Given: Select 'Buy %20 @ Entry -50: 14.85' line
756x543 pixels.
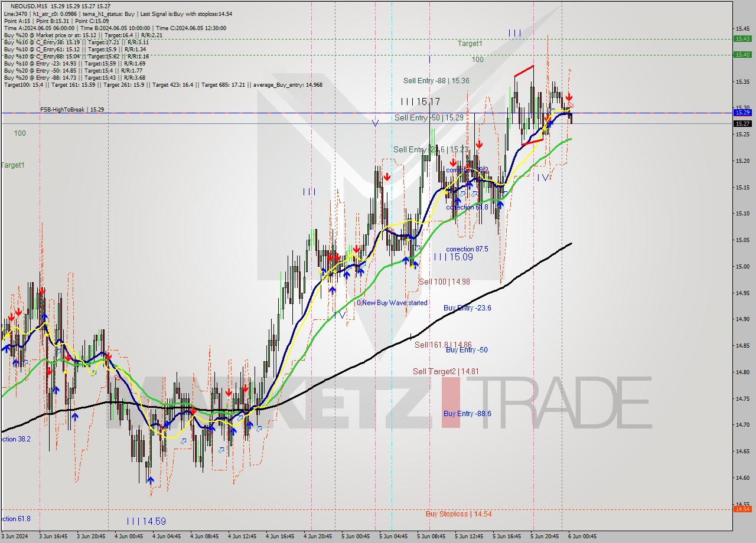Looking at the screenshot, I should (x=73, y=71).
